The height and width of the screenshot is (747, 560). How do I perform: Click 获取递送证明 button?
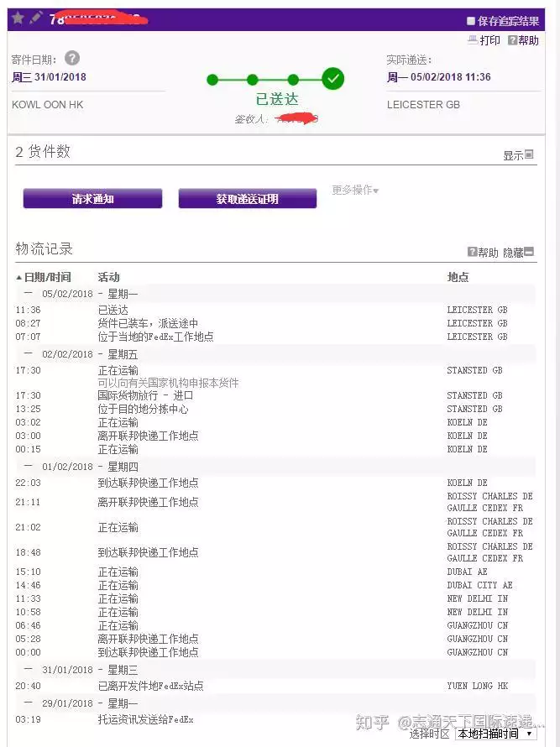[x=248, y=199]
